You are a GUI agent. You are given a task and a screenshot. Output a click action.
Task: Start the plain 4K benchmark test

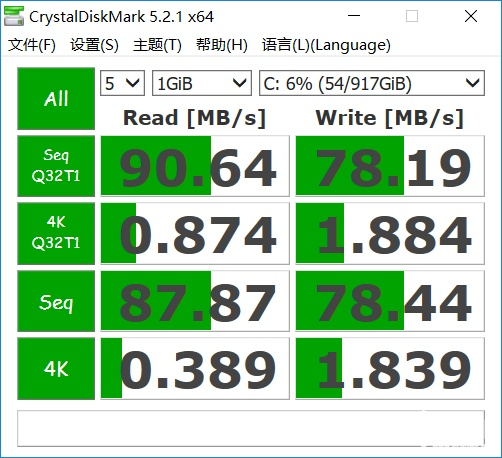pos(56,368)
